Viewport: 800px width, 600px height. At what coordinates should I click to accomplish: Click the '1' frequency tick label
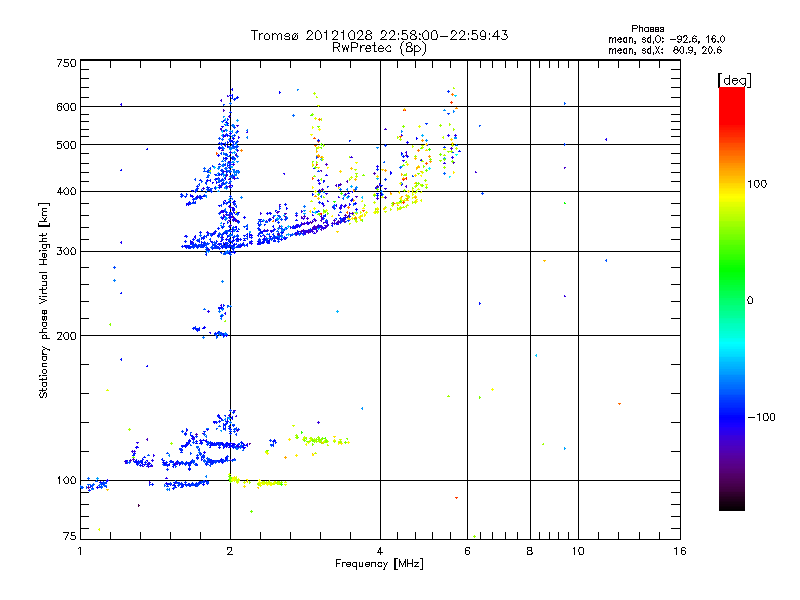80,551
